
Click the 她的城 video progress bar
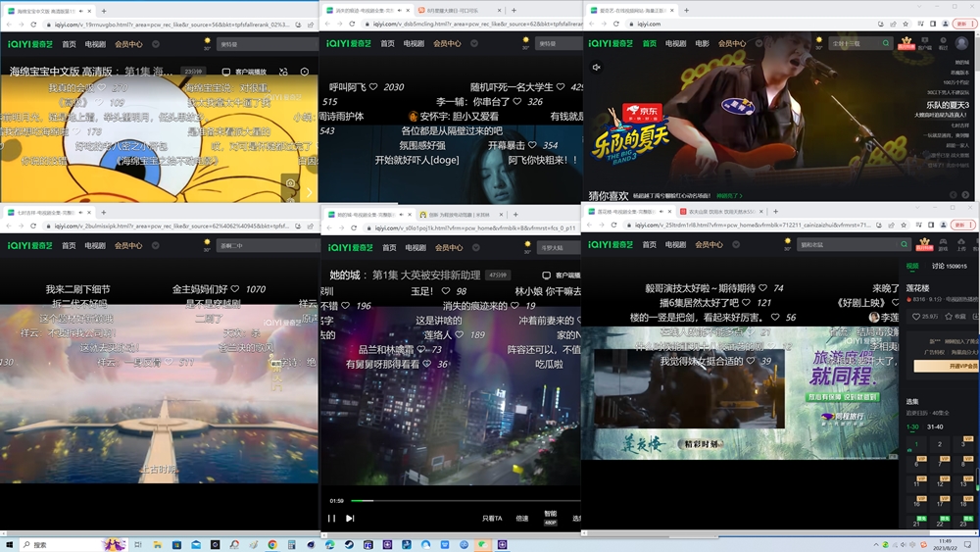[465, 501]
